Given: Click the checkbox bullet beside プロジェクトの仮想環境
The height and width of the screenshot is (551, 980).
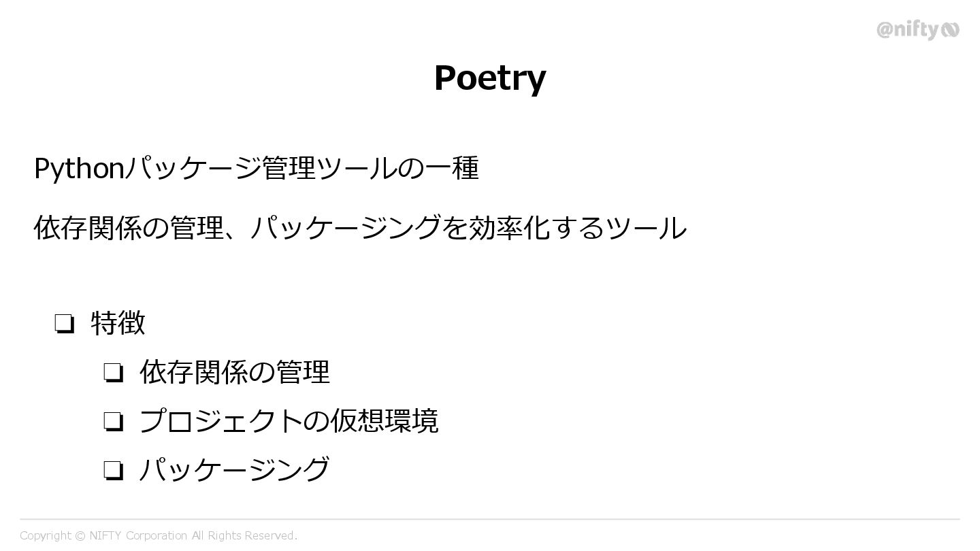Looking at the screenshot, I should [x=113, y=421].
